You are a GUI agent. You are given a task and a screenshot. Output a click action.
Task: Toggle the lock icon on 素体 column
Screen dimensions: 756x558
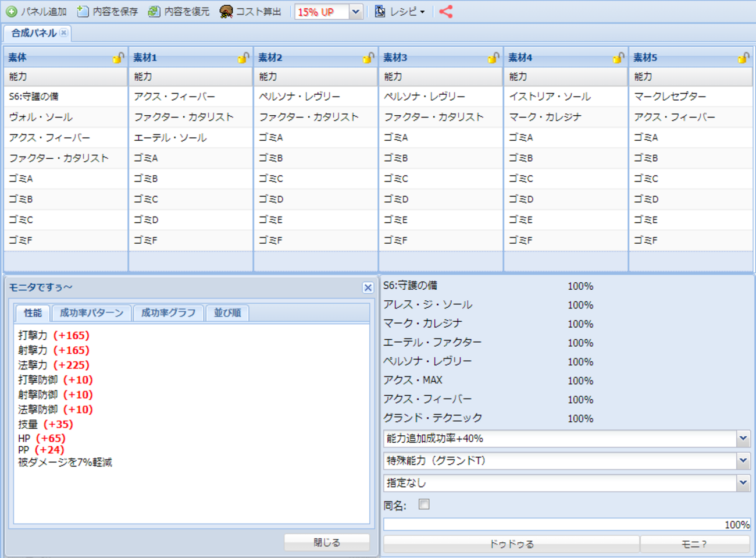click(x=118, y=58)
